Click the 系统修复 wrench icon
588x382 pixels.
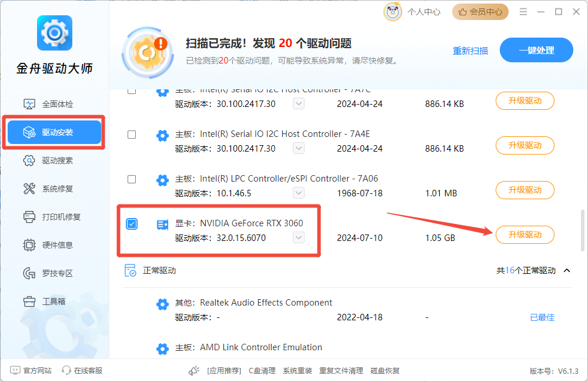(x=29, y=189)
